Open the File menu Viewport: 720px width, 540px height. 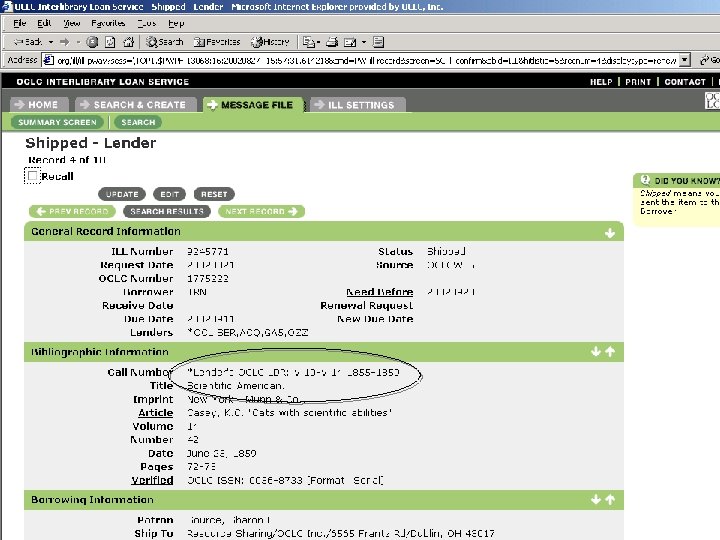[19, 23]
